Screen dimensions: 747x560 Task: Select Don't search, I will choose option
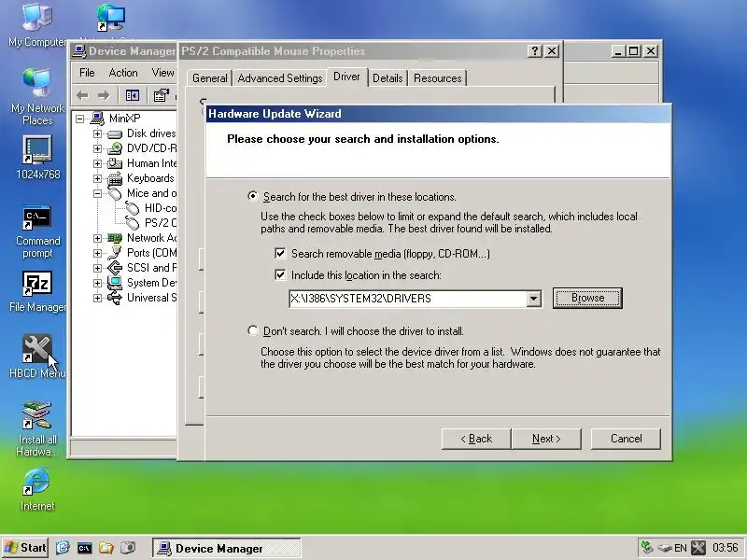pos(253,330)
